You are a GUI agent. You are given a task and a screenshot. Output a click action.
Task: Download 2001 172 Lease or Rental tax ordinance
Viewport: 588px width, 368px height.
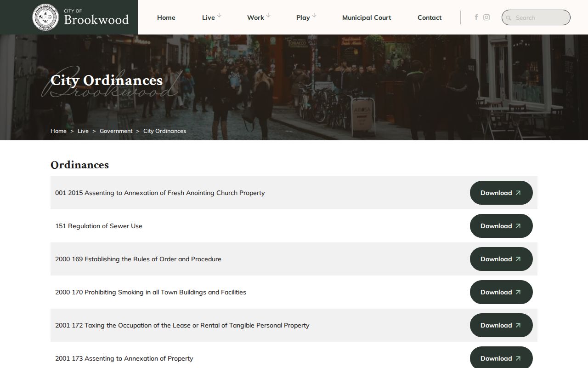[501, 325]
